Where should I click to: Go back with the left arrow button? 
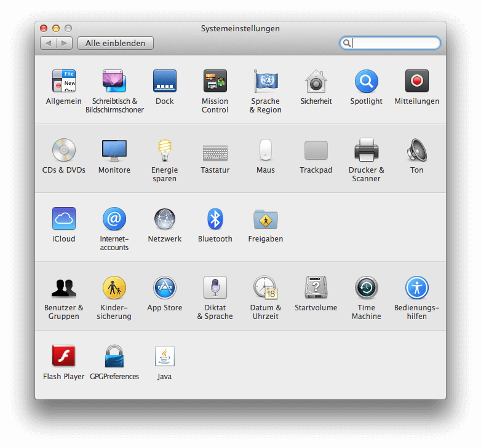[x=48, y=43]
